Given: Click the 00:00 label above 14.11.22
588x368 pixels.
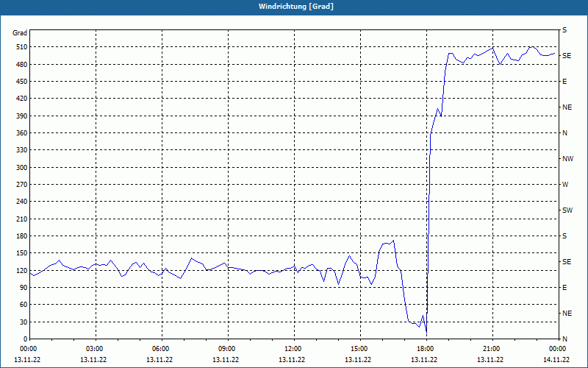Looking at the screenshot, I should pos(558,349).
